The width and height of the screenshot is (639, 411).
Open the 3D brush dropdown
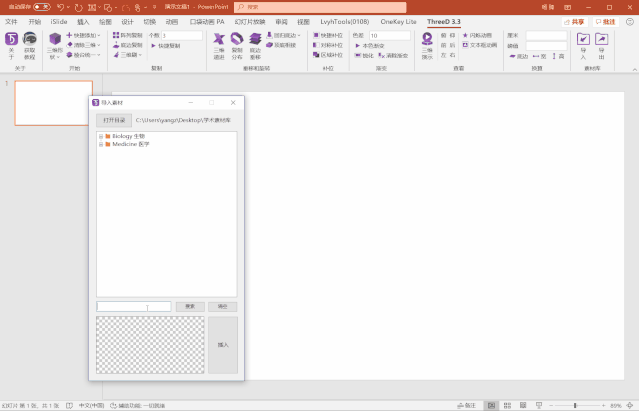pyautogui.click(x=128, y=55)
